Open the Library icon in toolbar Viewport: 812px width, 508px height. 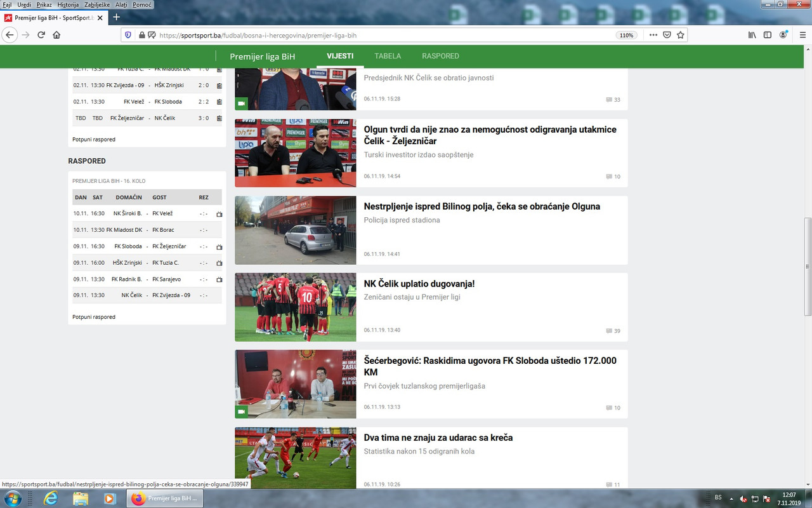(x=752, y=35)
